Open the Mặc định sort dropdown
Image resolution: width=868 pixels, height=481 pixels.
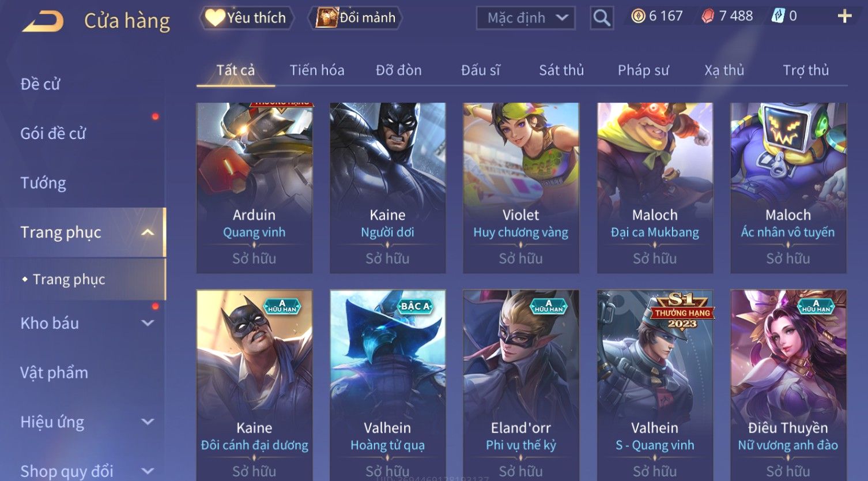(526, 18)
